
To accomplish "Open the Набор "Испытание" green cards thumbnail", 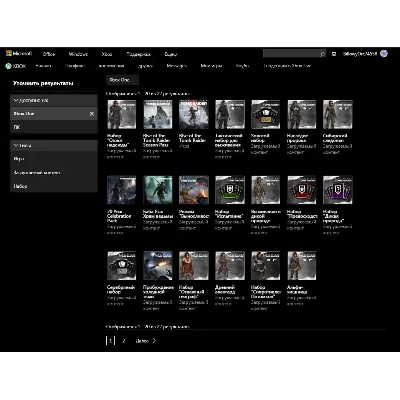I will 230,190.
